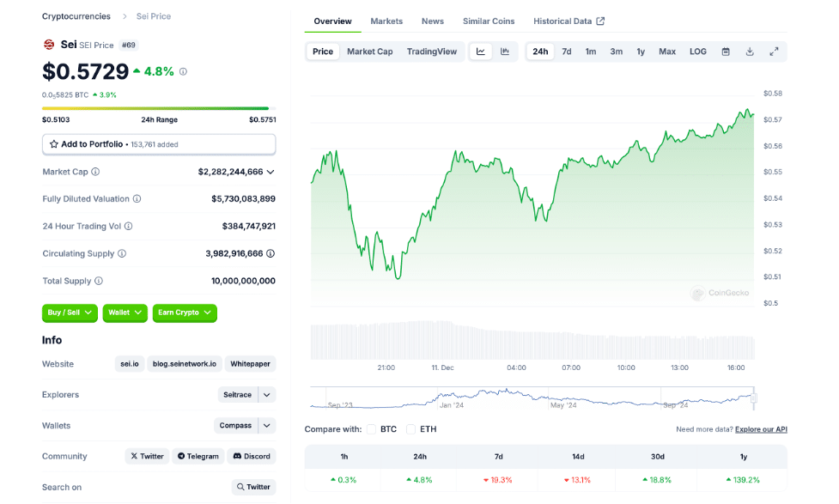The width and height of the screenshot is (839, 504).
Task: Switch to the Overview tab
Action: 333,21
